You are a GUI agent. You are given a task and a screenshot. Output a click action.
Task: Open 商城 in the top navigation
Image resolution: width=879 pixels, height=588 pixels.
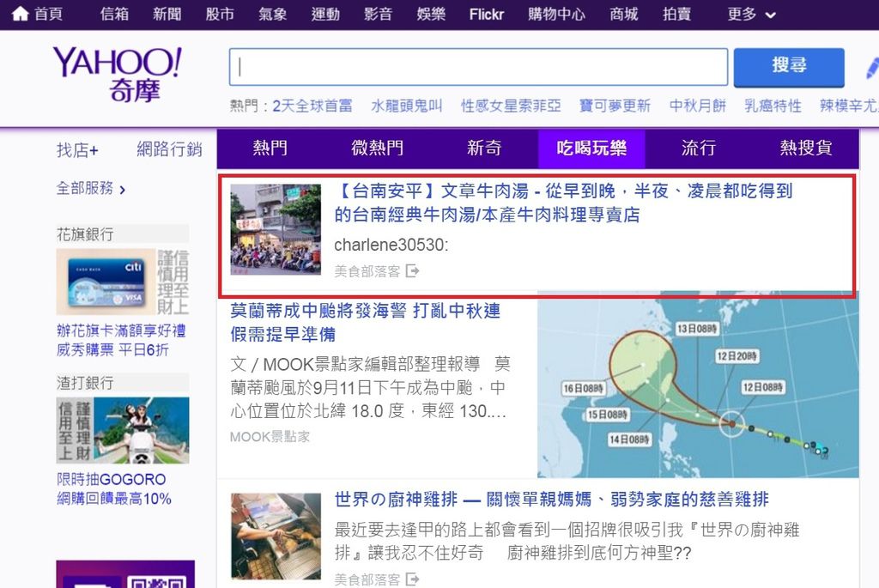click(x=624, y=14)
